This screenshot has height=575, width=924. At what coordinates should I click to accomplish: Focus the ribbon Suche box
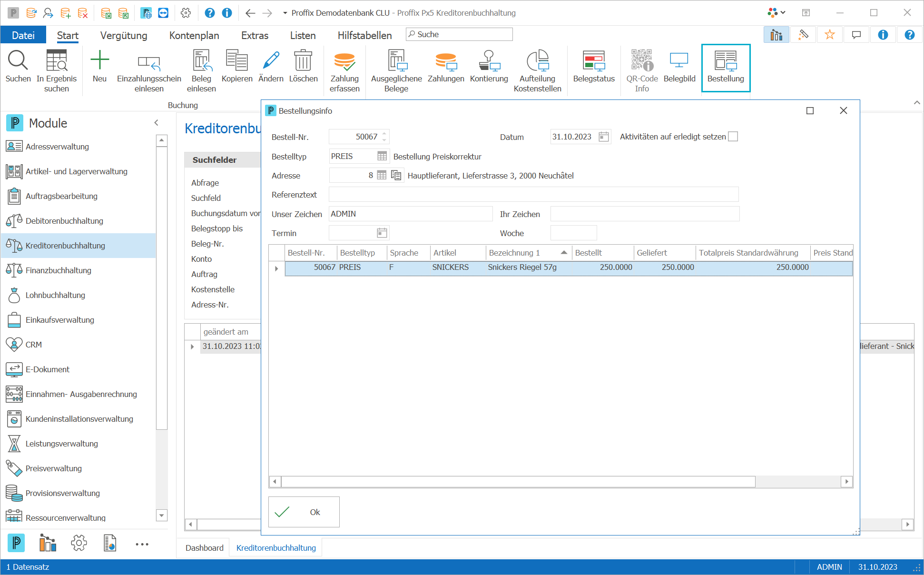pyautogui.click(x=459, y=34)
